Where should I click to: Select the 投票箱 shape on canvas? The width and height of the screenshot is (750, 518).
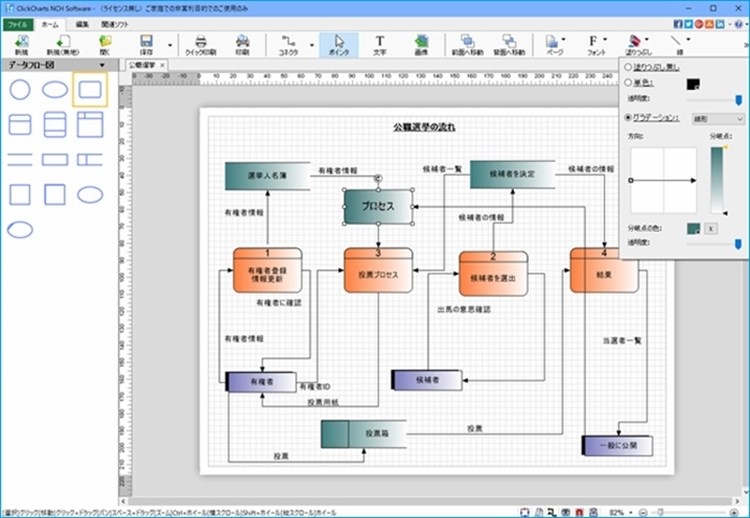[x=364, y=434]
